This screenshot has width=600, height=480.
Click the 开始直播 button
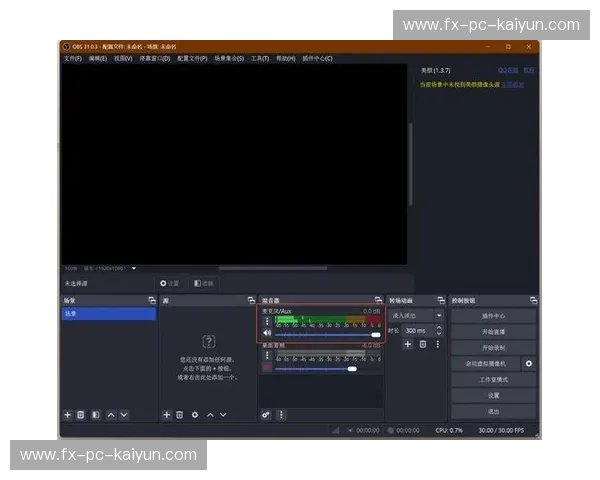(x=493, y=332)
